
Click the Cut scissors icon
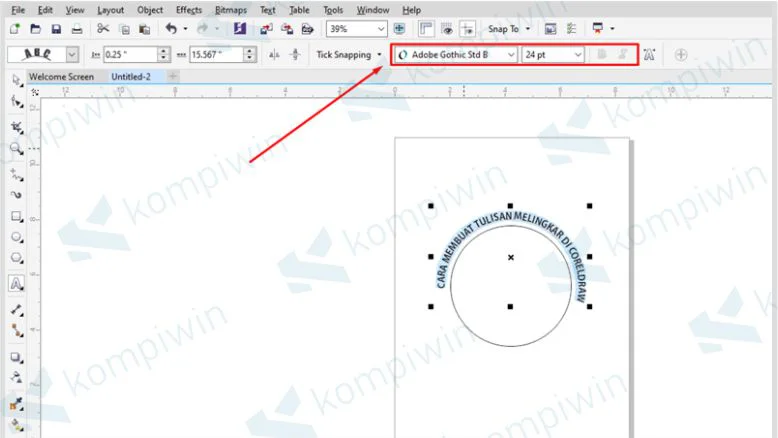[103, 29]
